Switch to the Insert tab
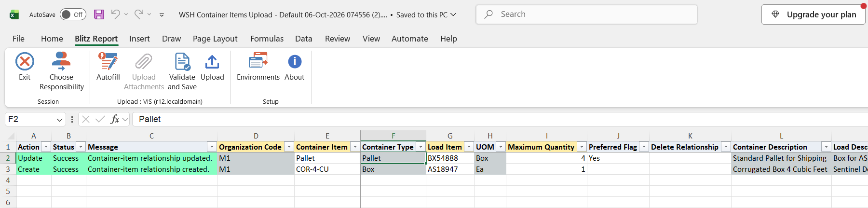 (139, 39)
